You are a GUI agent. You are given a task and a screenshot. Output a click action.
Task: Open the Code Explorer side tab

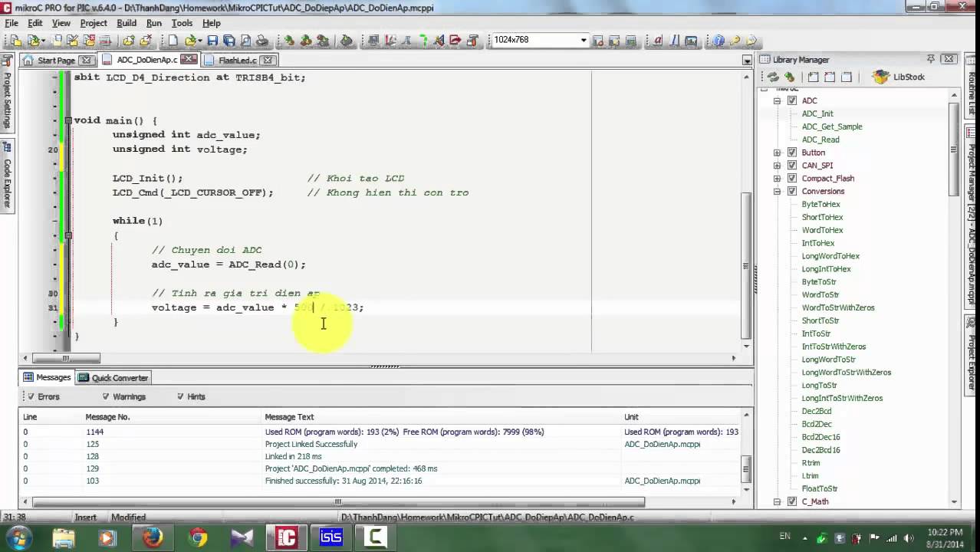click(7, 177)
